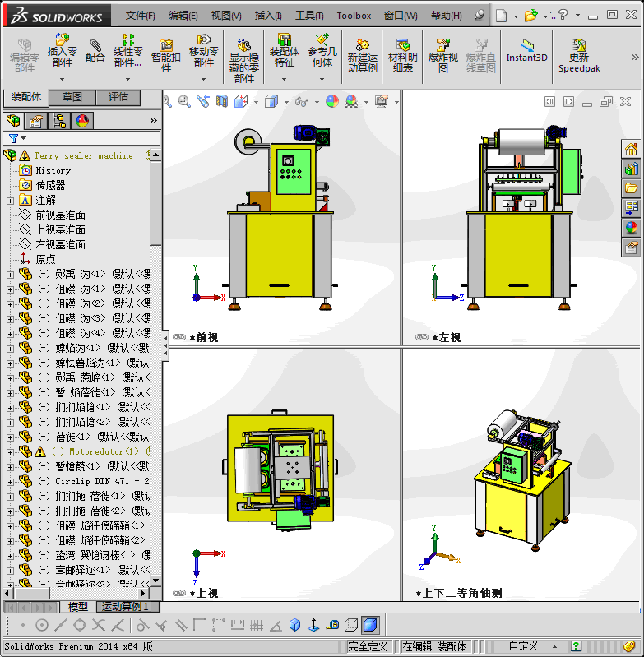The image size is (644, 657).
Task: Open dropdown under Insert Components button
Action: click(x=62, y=79)
